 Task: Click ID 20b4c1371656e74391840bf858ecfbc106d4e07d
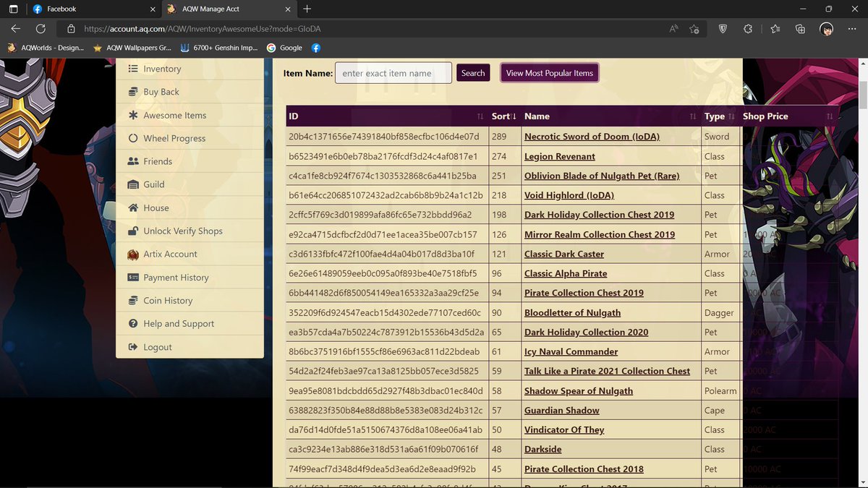pyautogui.click(x=383, y=137)
